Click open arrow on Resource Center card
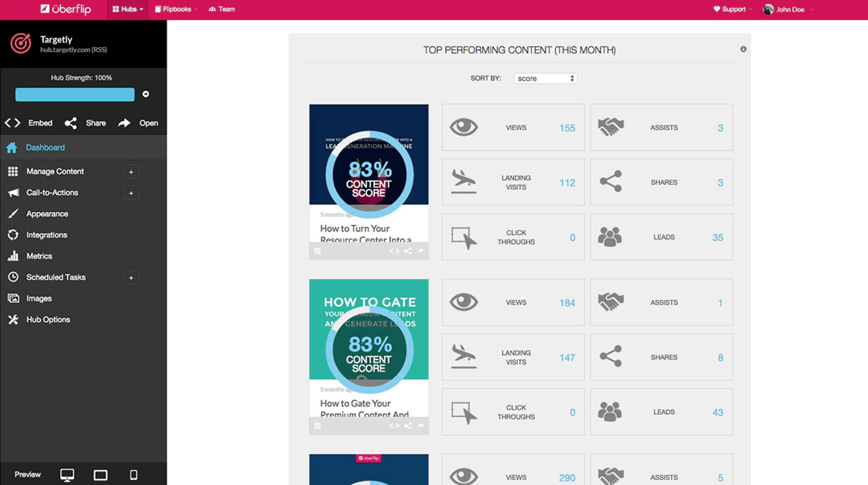 click(421, 251)
